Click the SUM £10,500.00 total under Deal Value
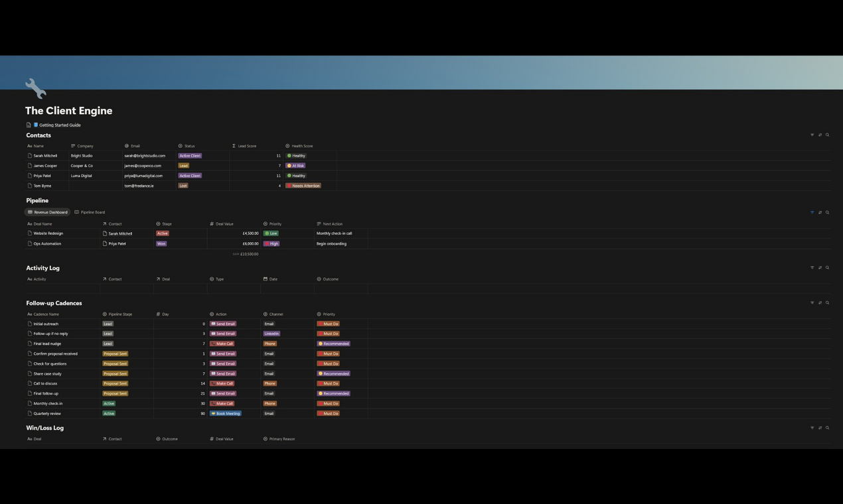 [x=246, y=254]
